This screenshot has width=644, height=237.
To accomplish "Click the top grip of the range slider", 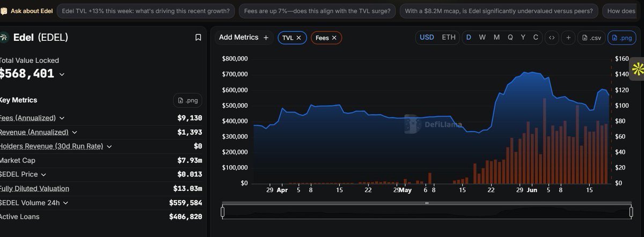I will coord(427,203).
